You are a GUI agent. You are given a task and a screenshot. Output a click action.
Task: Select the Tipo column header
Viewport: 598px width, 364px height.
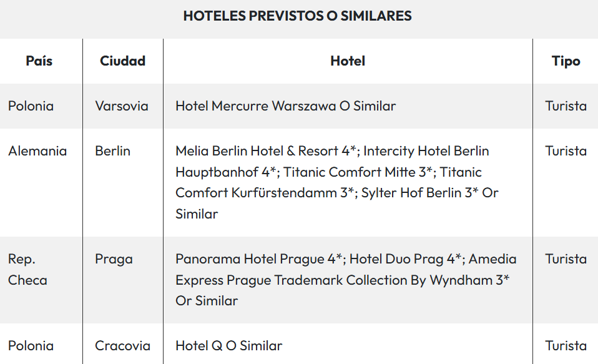click(566, 61)
